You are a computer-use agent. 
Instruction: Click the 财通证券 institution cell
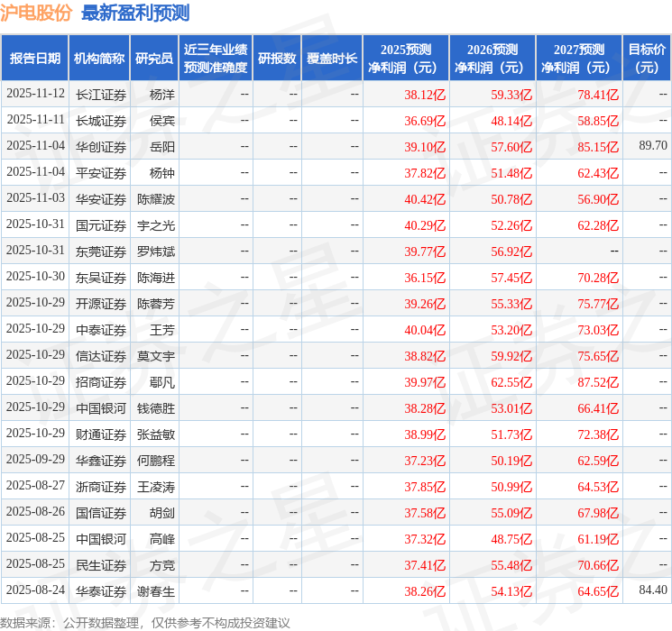point(101,434)
